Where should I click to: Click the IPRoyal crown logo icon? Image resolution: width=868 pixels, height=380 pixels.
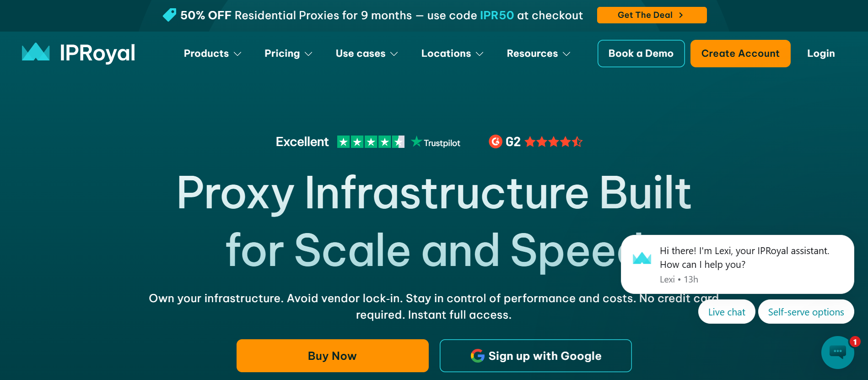pos(36,52)
